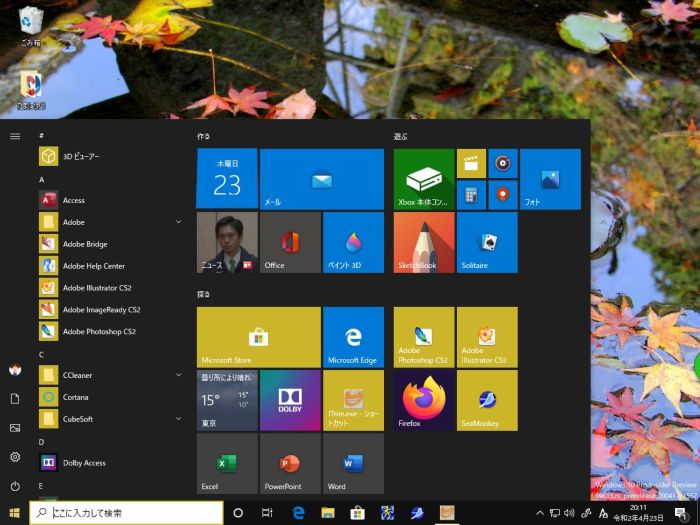
Task: Launch the SeaMonkey tile
Action: click(x=487, y=400)
